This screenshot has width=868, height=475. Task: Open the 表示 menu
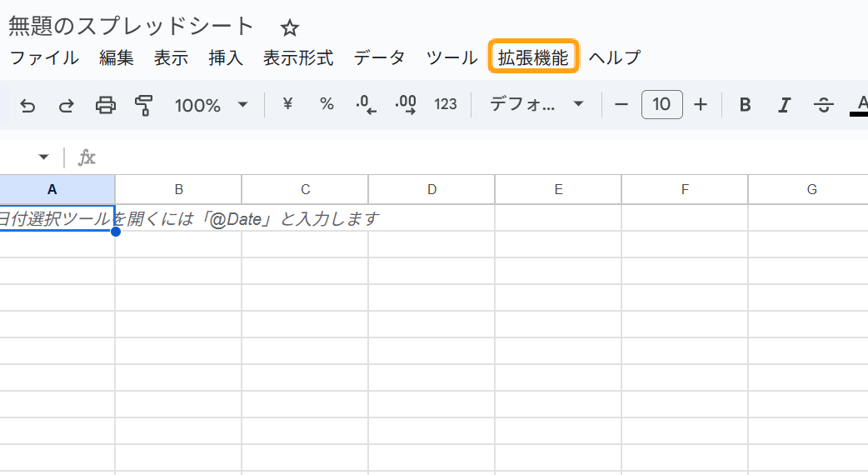click(171, 57)
